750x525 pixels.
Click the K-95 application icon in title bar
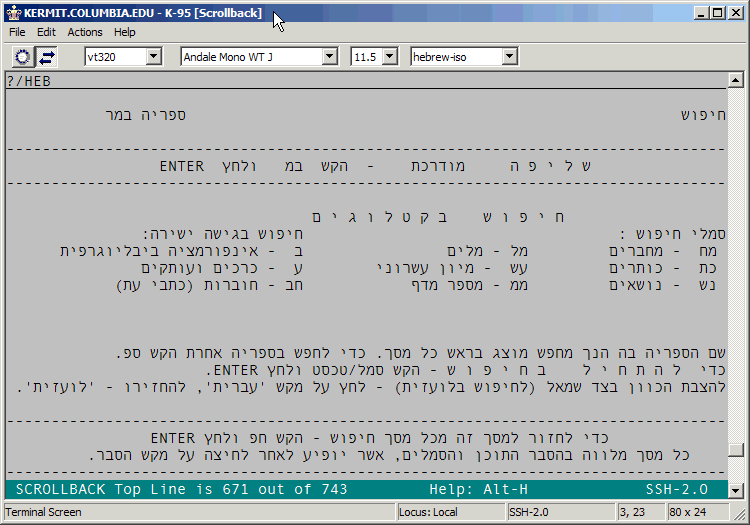pyautogui.click(x=12, y=12)
